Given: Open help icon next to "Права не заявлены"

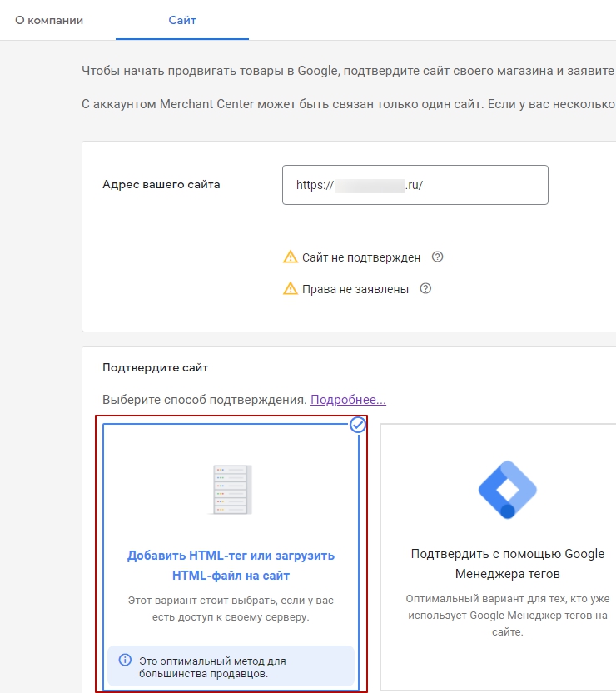Looking at the screenshot, I should (425, 289).
